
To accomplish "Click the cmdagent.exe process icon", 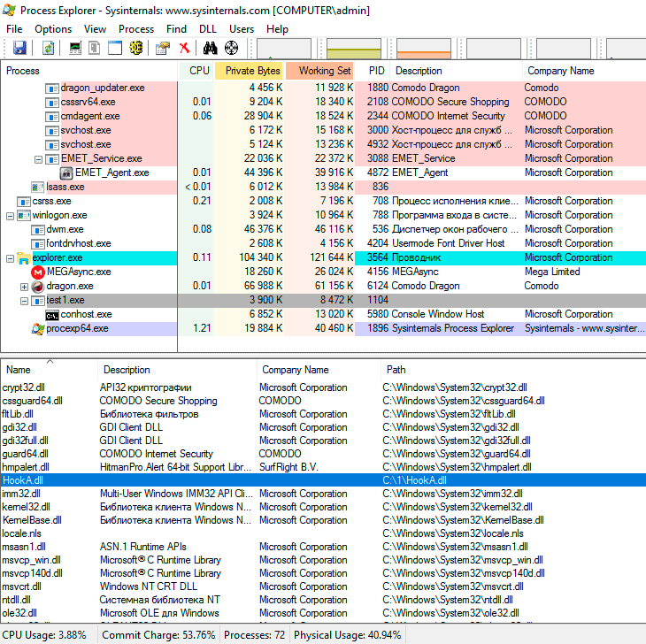I will pyautogui.click(x=52, y=117).
